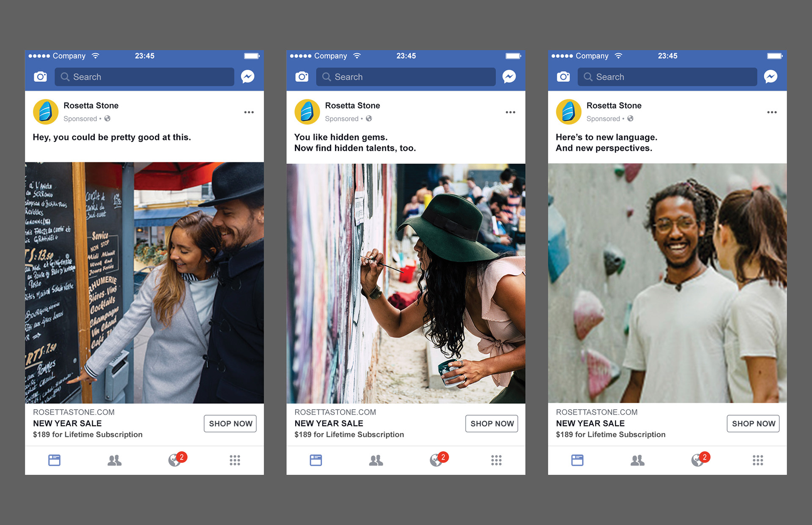The image size is (812, 525).
Task: Select the News Feed tab in the left phone
Action: pyautogui.click(x=55, y=460)
